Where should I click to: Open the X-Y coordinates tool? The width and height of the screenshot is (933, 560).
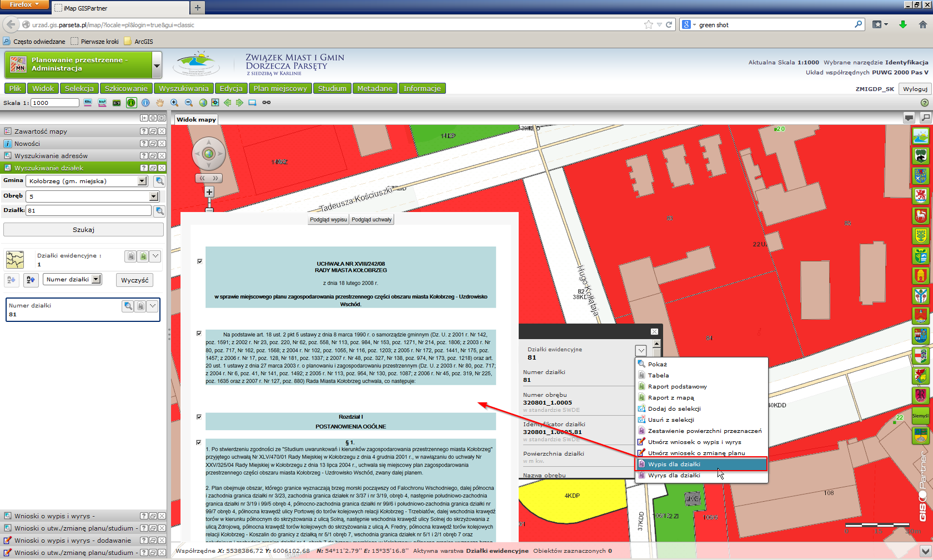point(117,103)
